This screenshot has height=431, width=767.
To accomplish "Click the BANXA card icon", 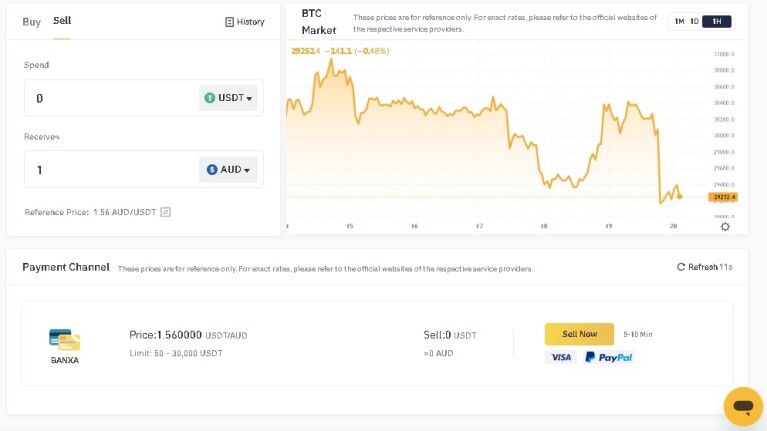I will [x=65, y=340].
